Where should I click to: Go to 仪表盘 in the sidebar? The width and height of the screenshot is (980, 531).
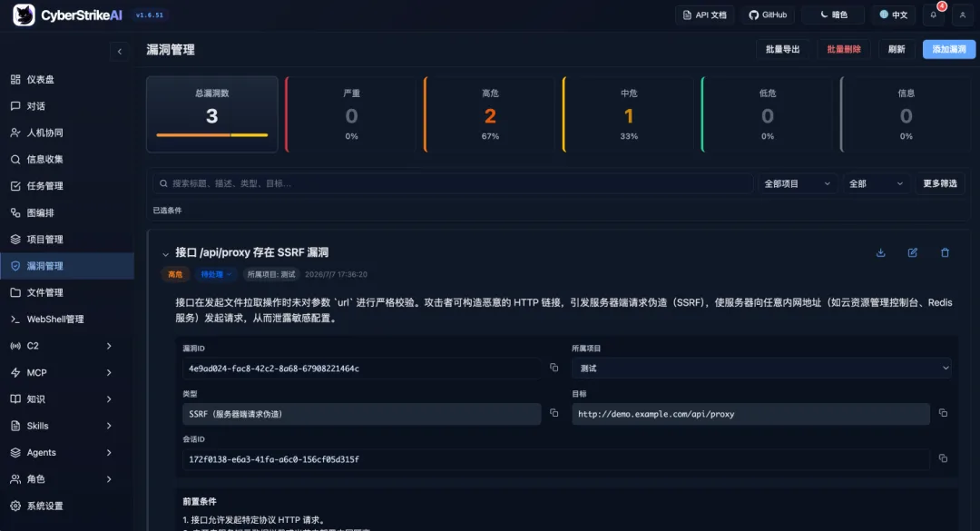coord(67,80)
